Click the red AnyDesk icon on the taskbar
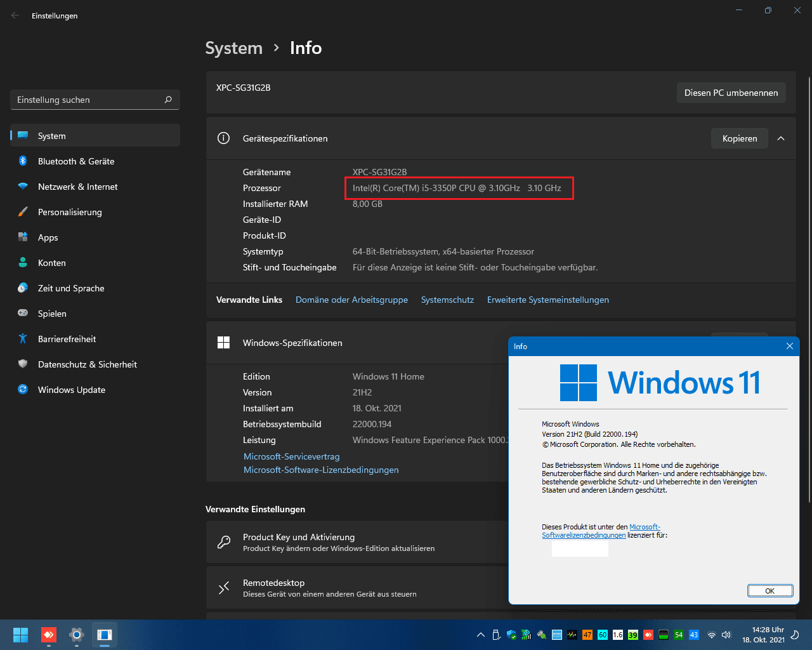The height and width of the screenshot is (650, 812). coord(48,635)
